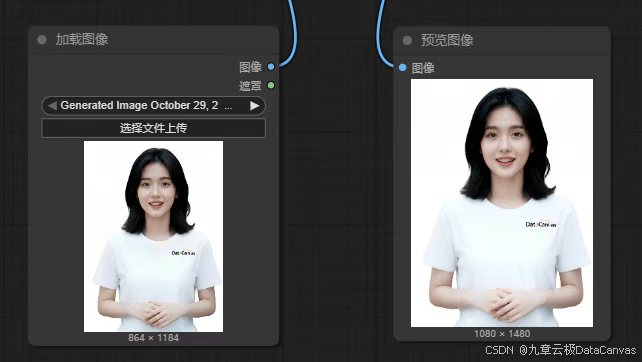Click the loaded image thumbnail in 加载图像
The image size is (642, 362).
pyautogui.click(x=154, y=236)
